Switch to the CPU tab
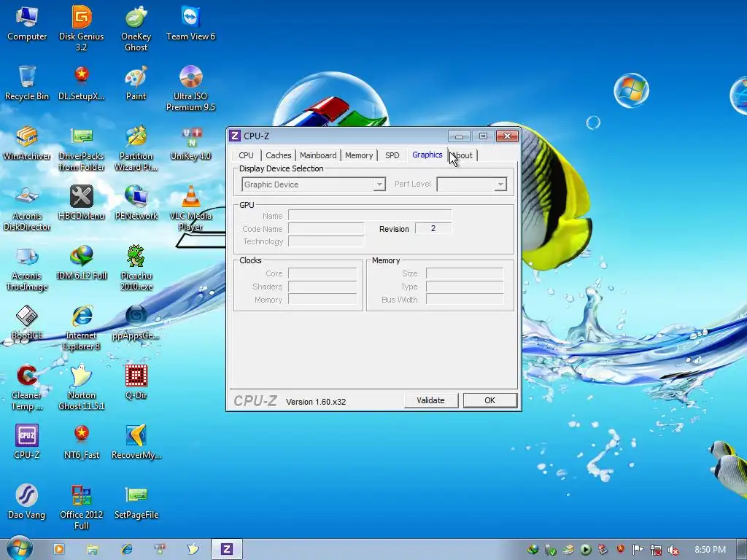 click(x=247, y=155)
